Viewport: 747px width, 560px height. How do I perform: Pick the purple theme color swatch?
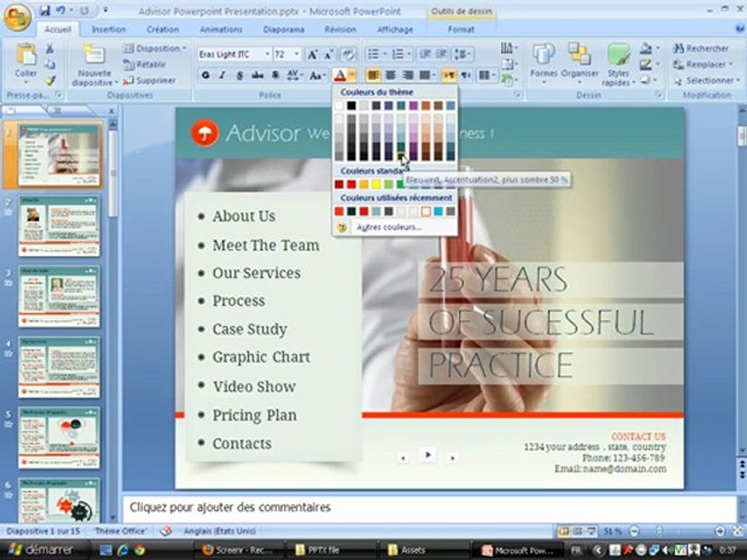(x=413, y=105)
